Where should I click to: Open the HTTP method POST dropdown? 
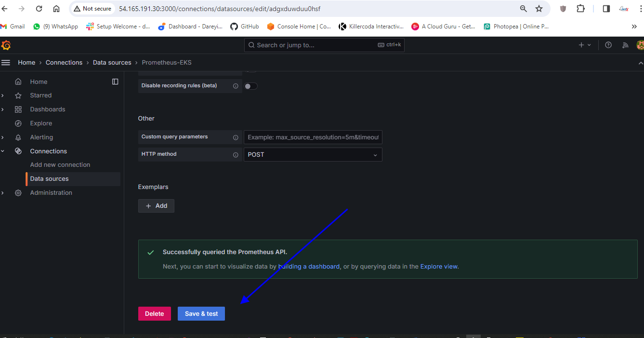pos(313,155)
